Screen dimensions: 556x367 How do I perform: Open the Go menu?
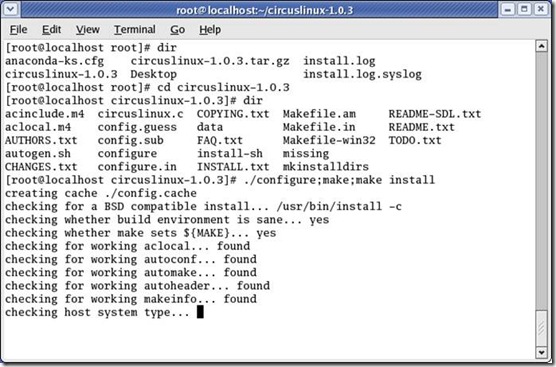click(177, 29)
